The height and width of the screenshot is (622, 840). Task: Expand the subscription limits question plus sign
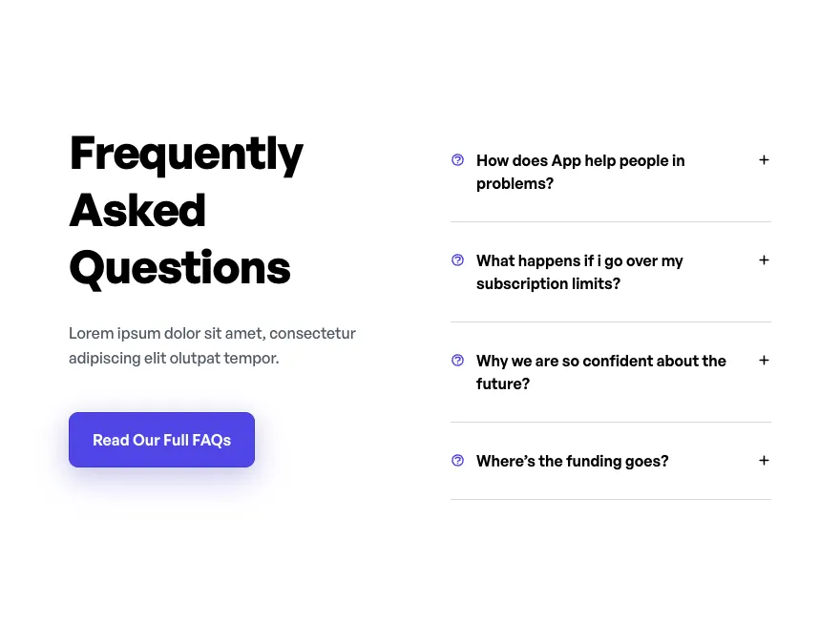(764, 260)
